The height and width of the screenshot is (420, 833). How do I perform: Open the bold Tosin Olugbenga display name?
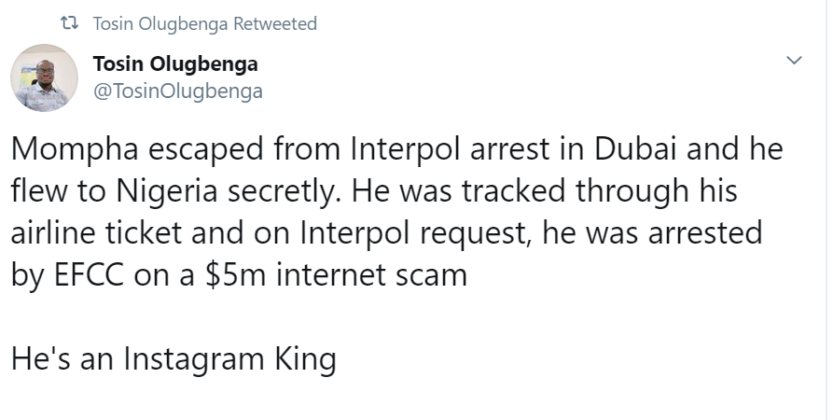tap(175, 64)
